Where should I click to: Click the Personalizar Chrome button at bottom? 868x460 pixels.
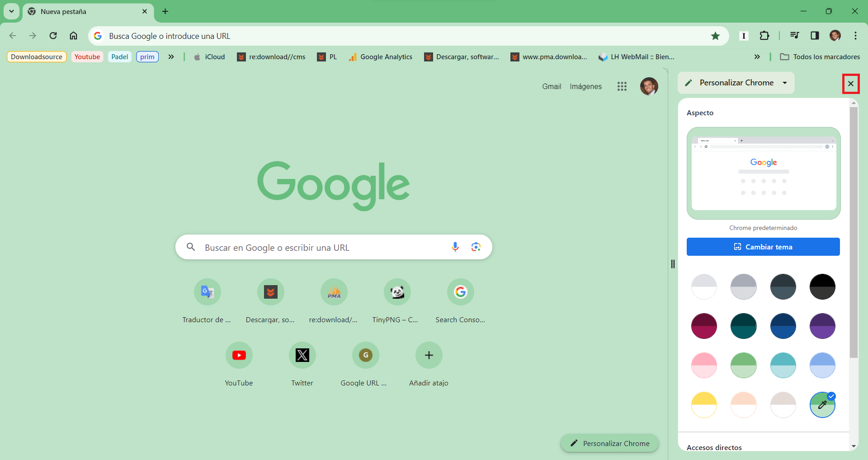609,443
